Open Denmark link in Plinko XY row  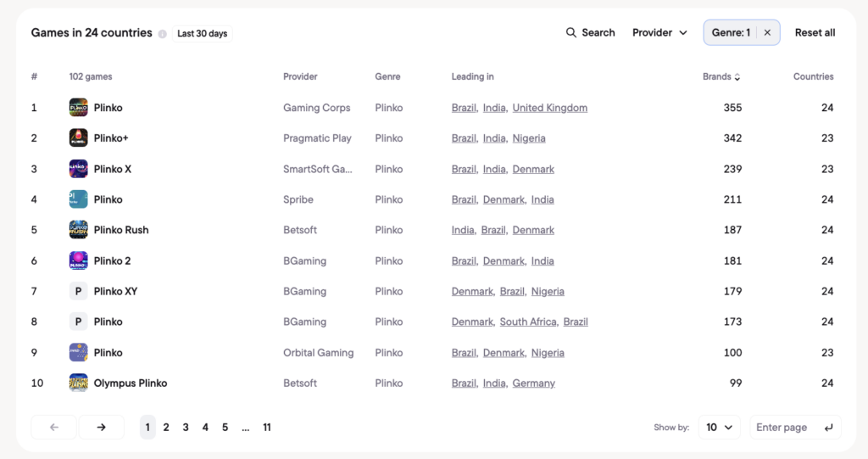[x=472, y=291]
